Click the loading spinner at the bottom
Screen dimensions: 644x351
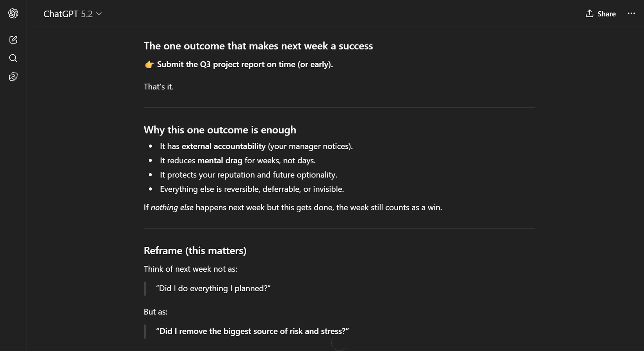[x=339, y=344]
